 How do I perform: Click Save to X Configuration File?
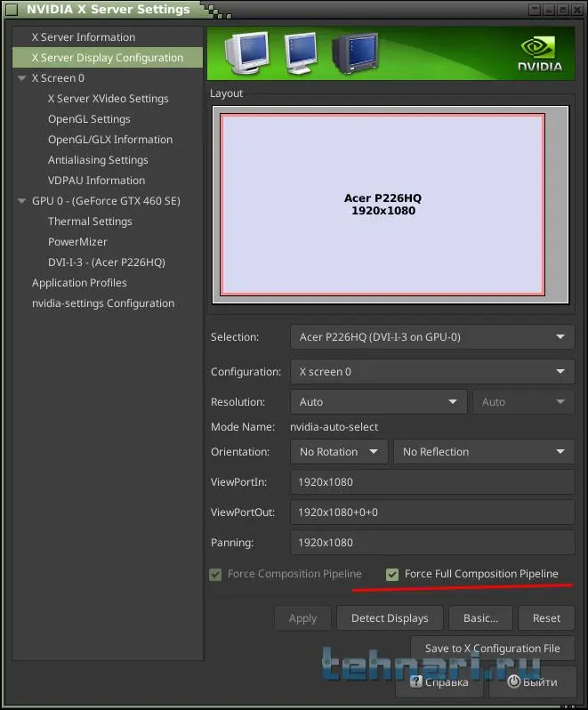pos(493,649)
